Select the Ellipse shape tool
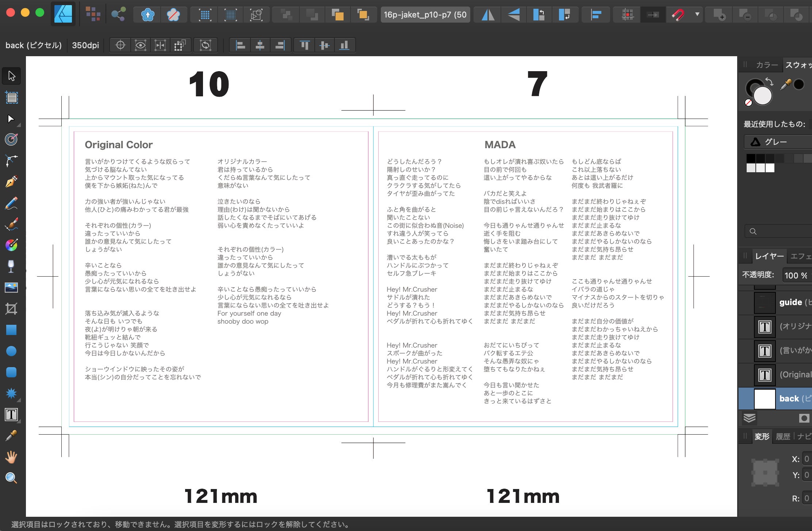The height and width of the screenshot is (531, 812). (11, 351)
